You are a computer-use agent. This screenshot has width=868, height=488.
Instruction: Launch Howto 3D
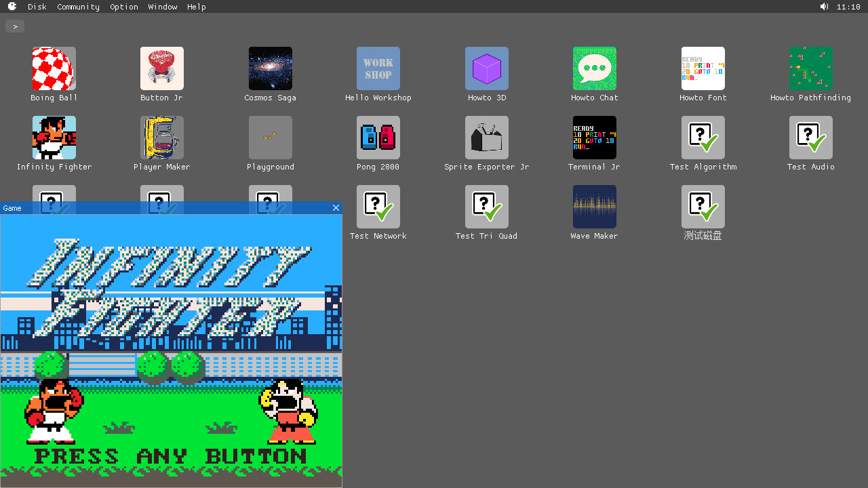pos(486,68)
